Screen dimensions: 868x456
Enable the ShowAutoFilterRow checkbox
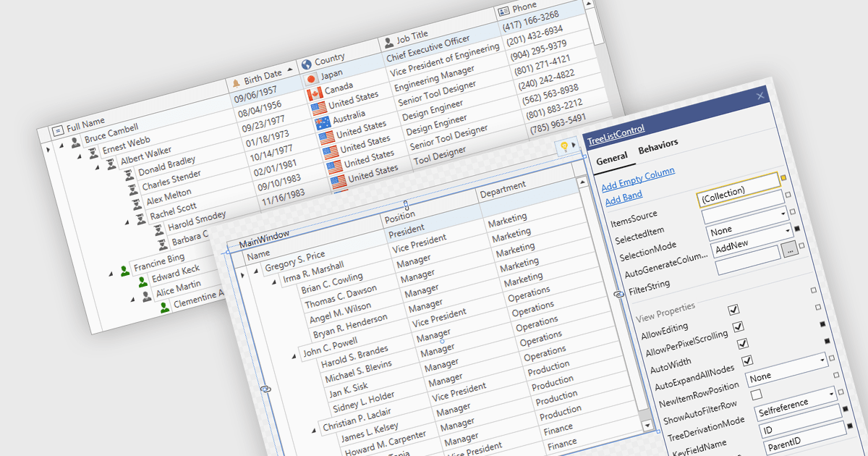point(757,394)
